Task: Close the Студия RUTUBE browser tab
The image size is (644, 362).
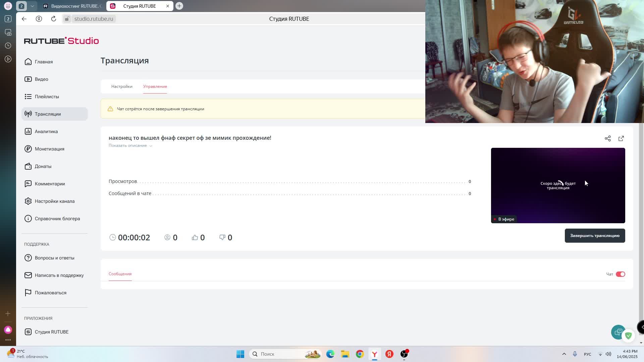Action: click(168, 6)
